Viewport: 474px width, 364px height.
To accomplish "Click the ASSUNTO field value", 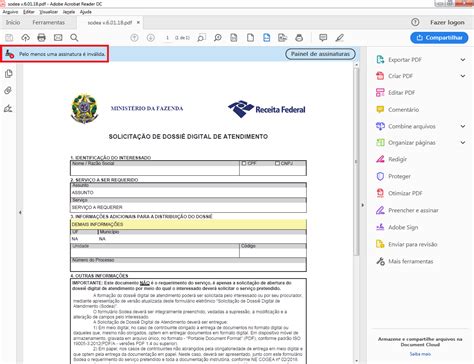I will 188,192.
